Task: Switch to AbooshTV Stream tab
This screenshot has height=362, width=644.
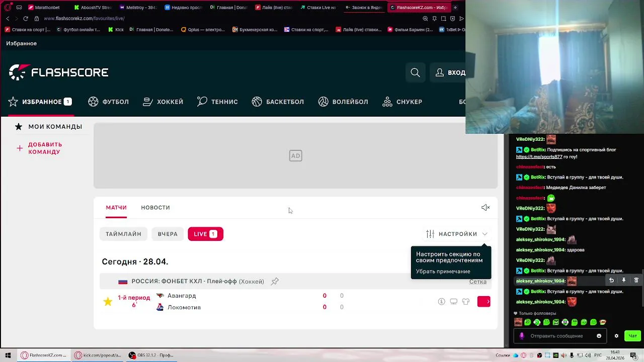Action: coord(93,8)
